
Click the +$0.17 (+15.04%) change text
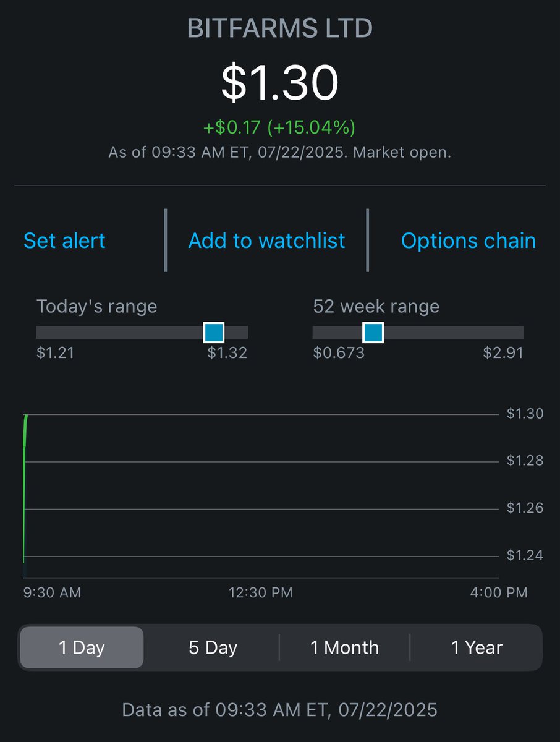click(280, 128)
